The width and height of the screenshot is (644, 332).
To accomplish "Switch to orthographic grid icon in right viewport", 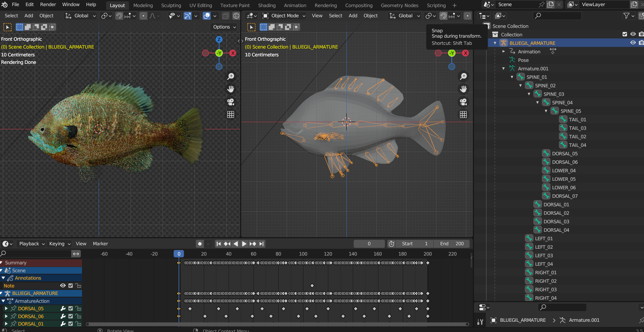I will 463,115.
